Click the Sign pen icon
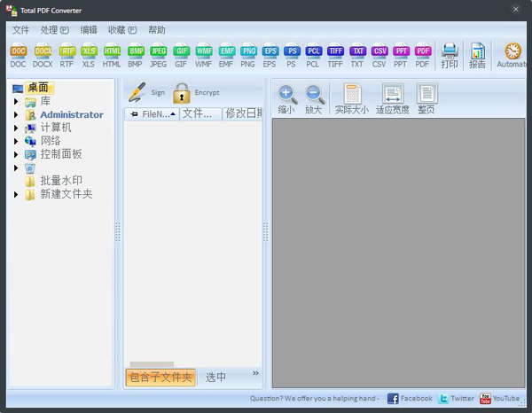This screenshot has height=413, width=532. point(137,92)
